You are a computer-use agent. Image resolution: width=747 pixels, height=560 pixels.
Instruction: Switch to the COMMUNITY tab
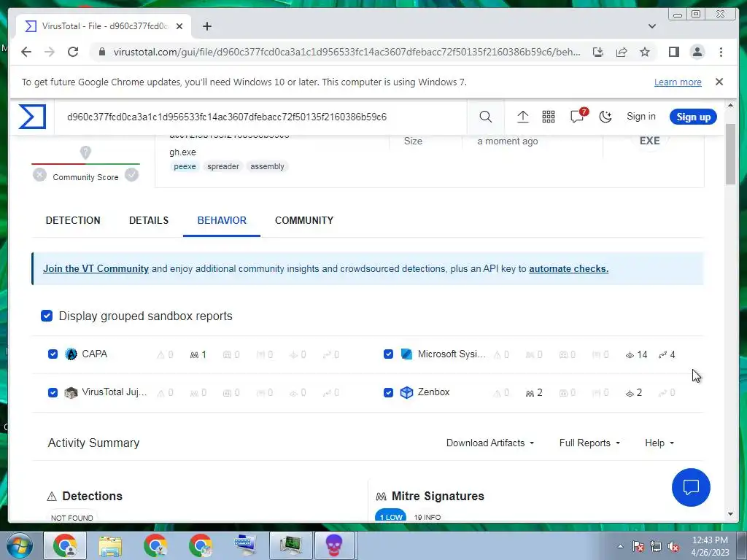(x=304, y=220)
